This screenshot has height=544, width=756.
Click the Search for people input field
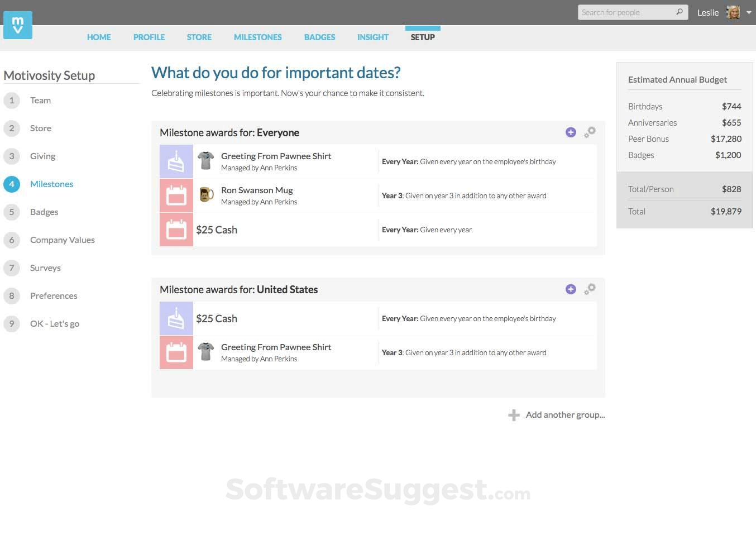(625, 12)
